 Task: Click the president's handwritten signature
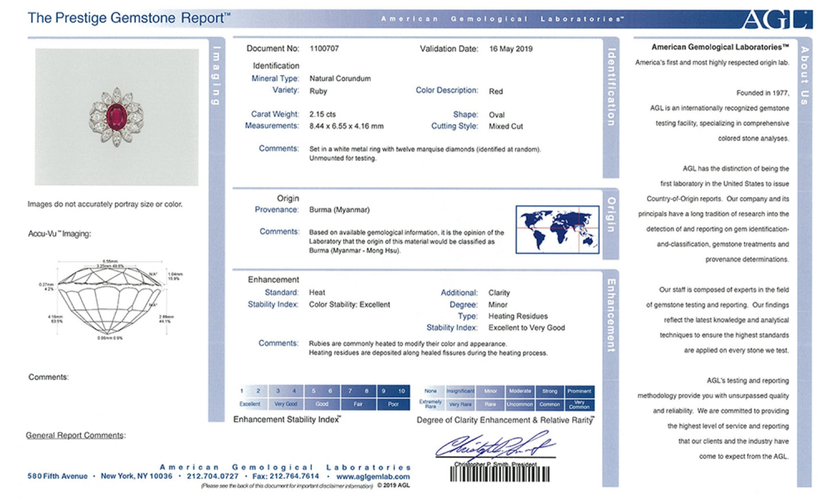pyautogui.click(x=494, y=444)
